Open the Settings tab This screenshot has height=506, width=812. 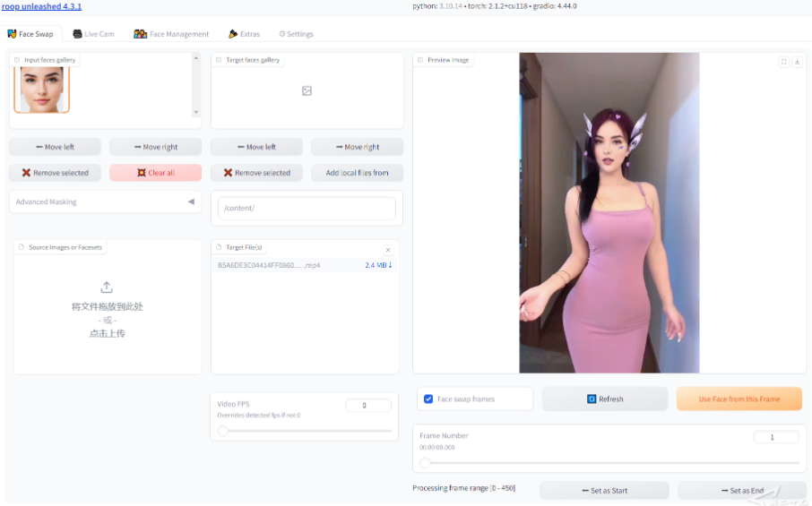tap(297, 34)
